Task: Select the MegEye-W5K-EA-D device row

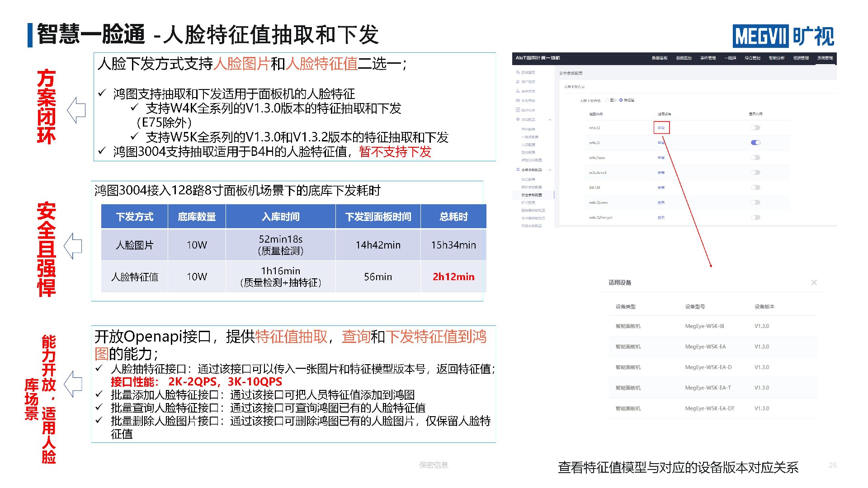Action: pyautogui.click(x=712, y=367)
